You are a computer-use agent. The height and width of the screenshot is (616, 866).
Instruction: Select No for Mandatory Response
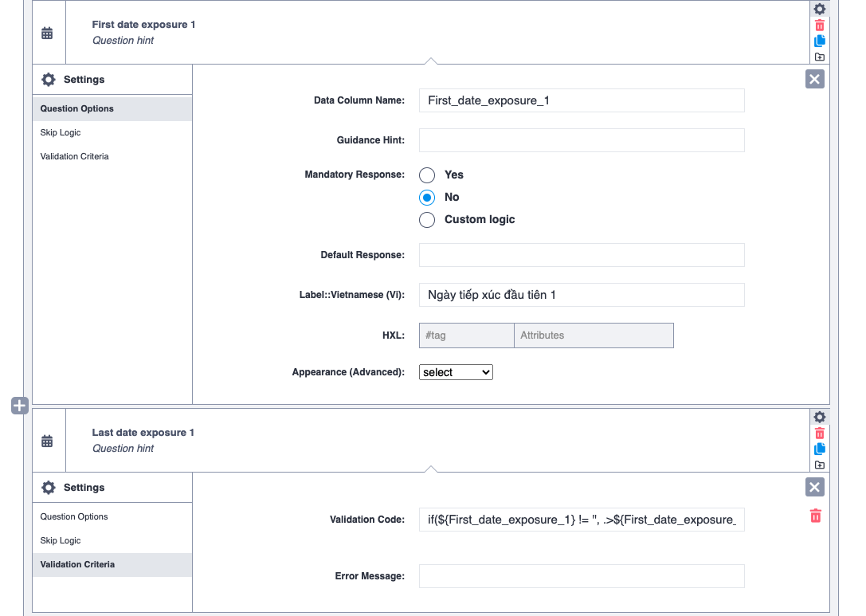pyautogui.click(x=428, y=198)
